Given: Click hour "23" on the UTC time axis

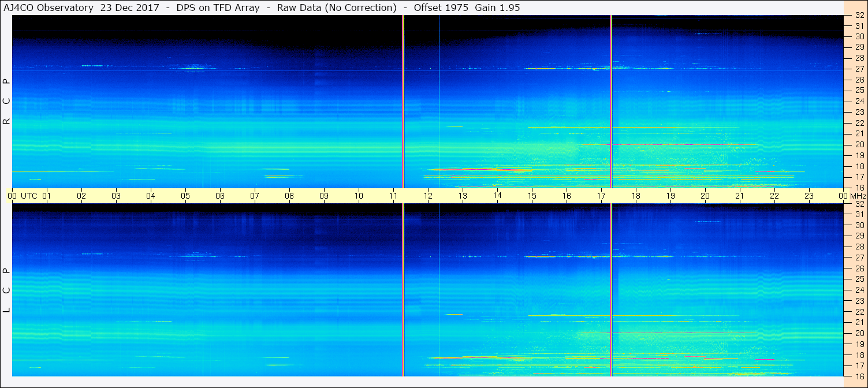Looking at the screenshot, I should coord(809,196).
